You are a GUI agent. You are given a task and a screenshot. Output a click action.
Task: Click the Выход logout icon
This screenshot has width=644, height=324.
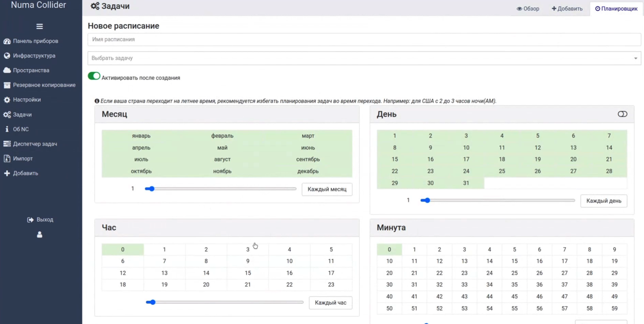click(31, 220)
